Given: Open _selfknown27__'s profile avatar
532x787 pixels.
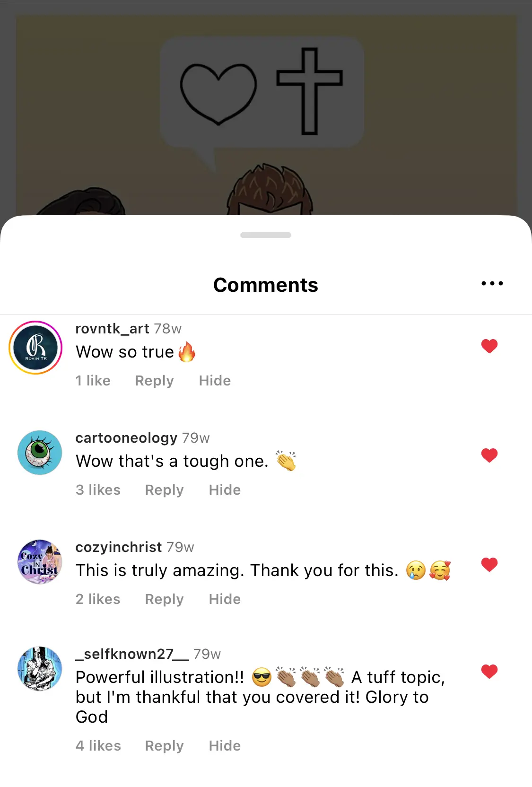Looking at the screenshot, I should coord(40,669).
